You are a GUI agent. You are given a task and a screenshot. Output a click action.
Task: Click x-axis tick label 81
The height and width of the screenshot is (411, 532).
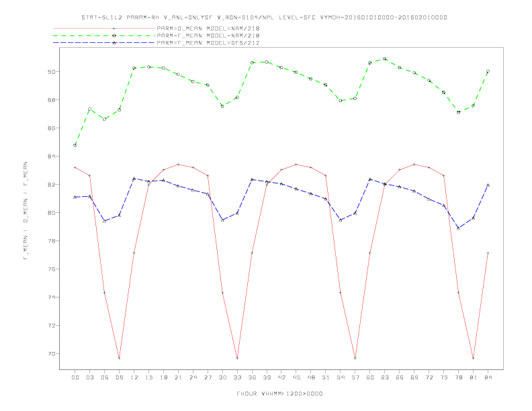pyautogui.click(x=474, y=377)
